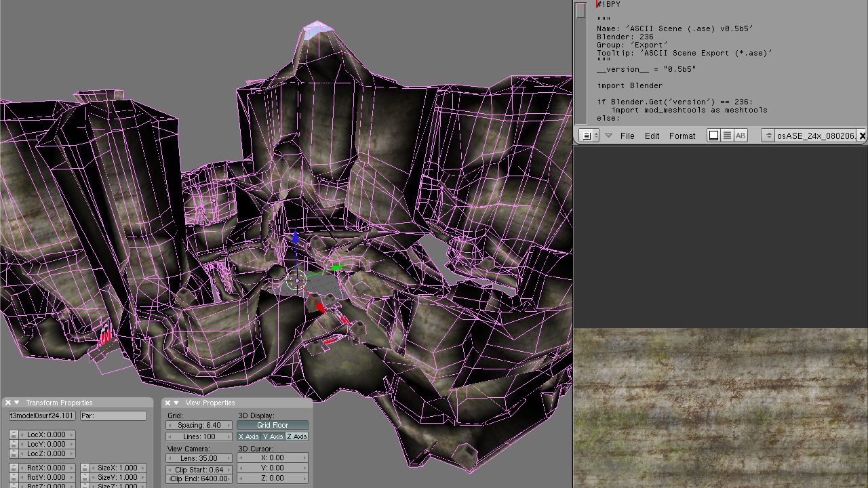Open the File menu in text editor
Image resolution: width=868 pixels, height=488 pixels.
pyautogui.click(x=627, y=136)
